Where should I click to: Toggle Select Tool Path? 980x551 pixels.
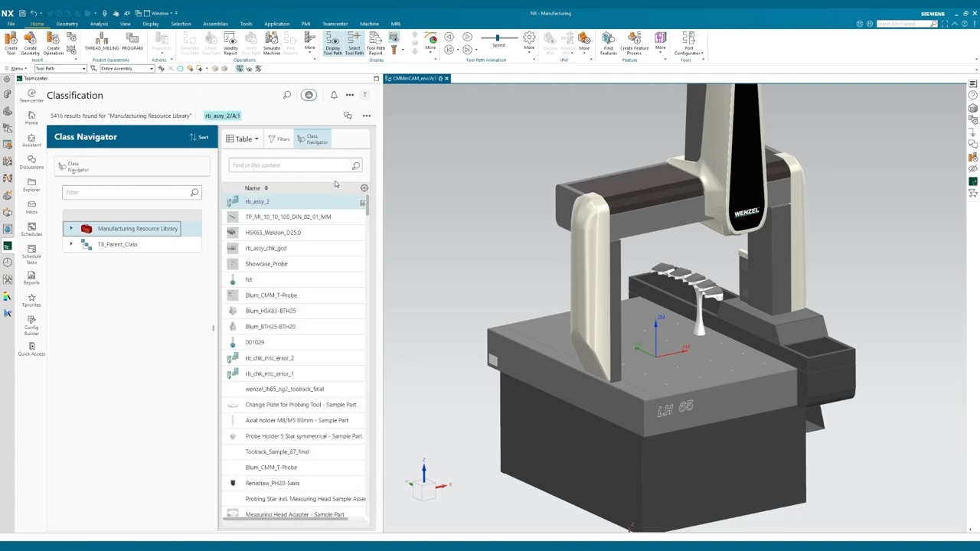354,43
